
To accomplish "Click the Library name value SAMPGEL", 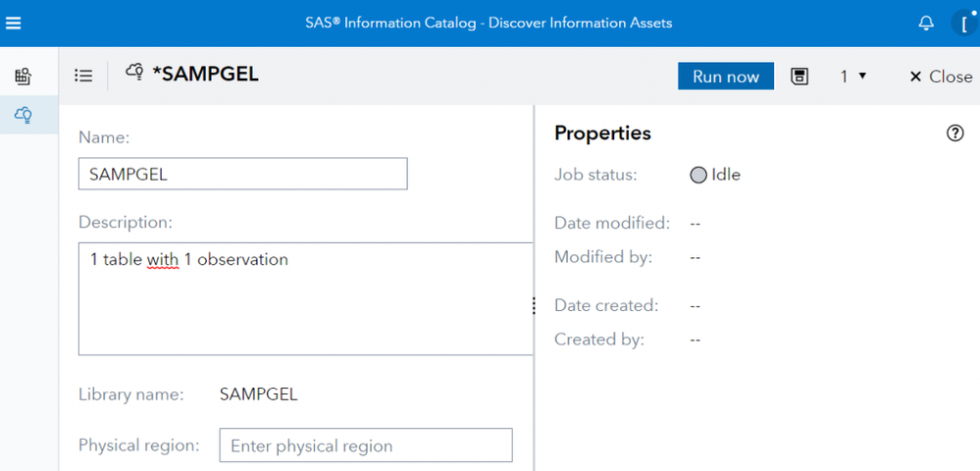I will point(258,394).
